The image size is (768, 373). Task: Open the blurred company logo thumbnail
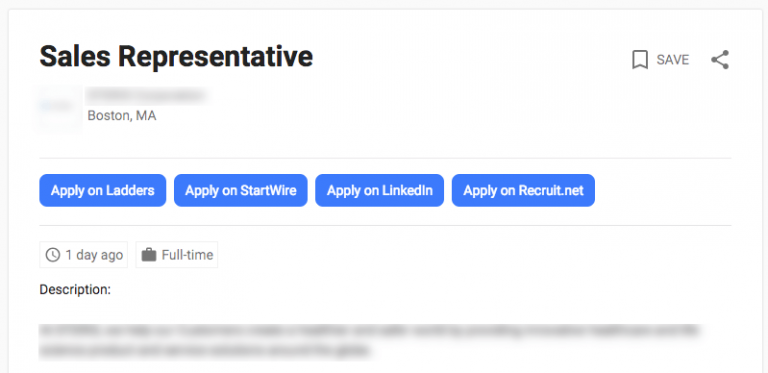[57, 109]
